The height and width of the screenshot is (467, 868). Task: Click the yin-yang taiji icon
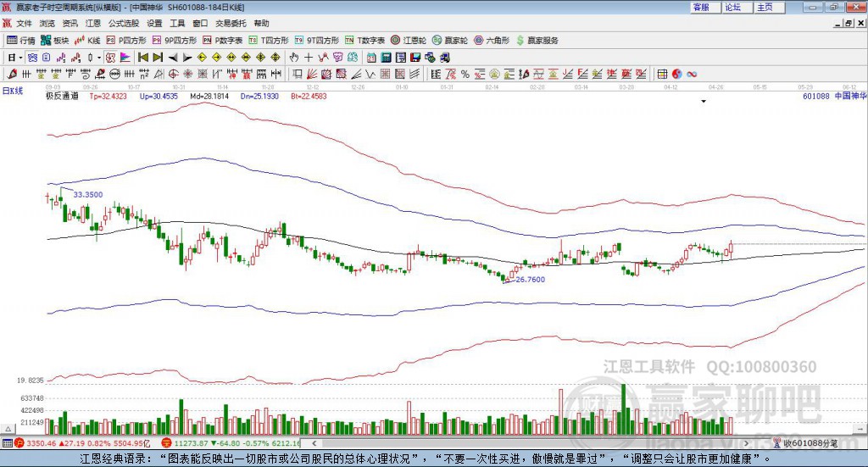tap(677, 74)
